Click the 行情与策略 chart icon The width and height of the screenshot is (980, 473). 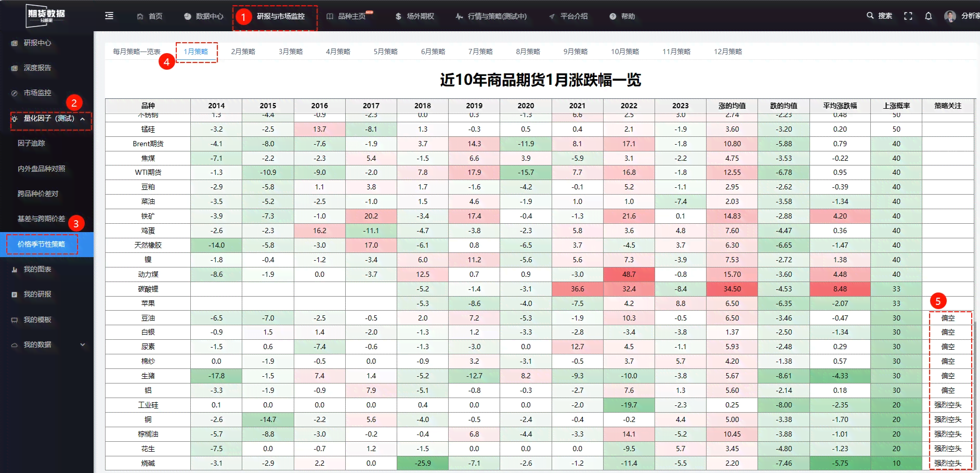[459, 16]
